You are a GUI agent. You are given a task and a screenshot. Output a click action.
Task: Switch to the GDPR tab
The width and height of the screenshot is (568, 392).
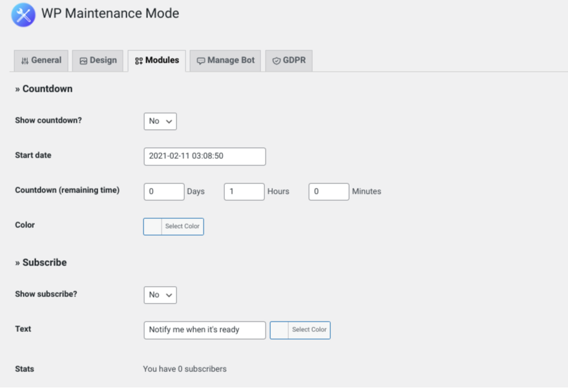coord(288,60)
